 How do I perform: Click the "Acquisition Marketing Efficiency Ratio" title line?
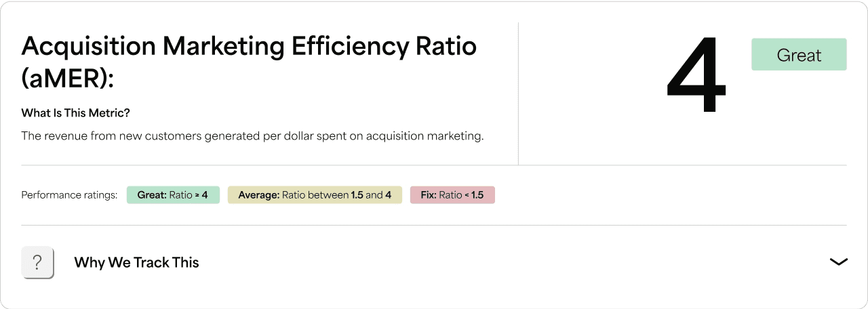[x=249, y=46]
